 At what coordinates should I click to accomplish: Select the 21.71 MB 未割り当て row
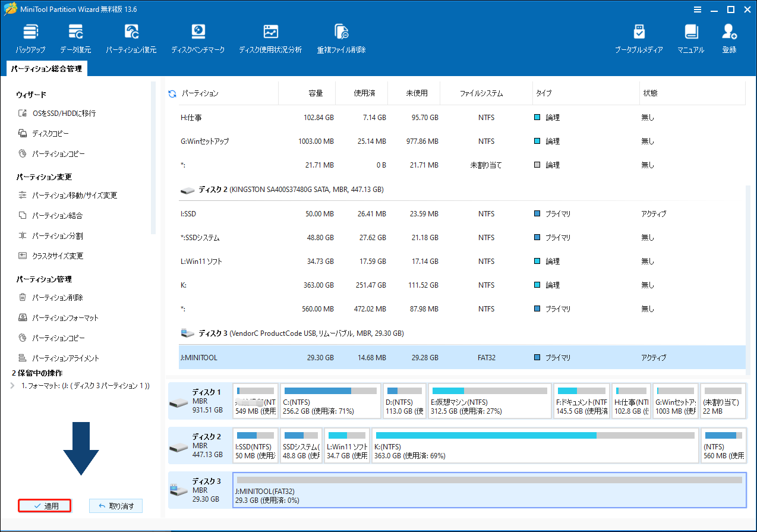coord(462,165)
